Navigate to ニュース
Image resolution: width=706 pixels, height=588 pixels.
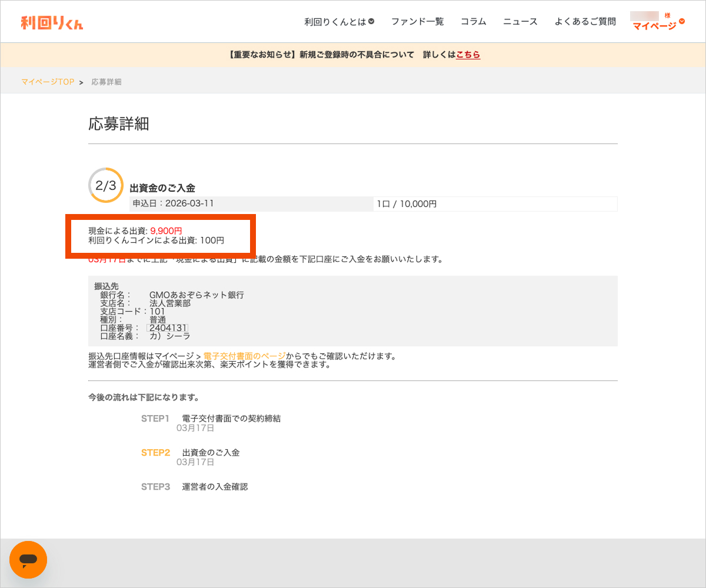pos(520,22)
